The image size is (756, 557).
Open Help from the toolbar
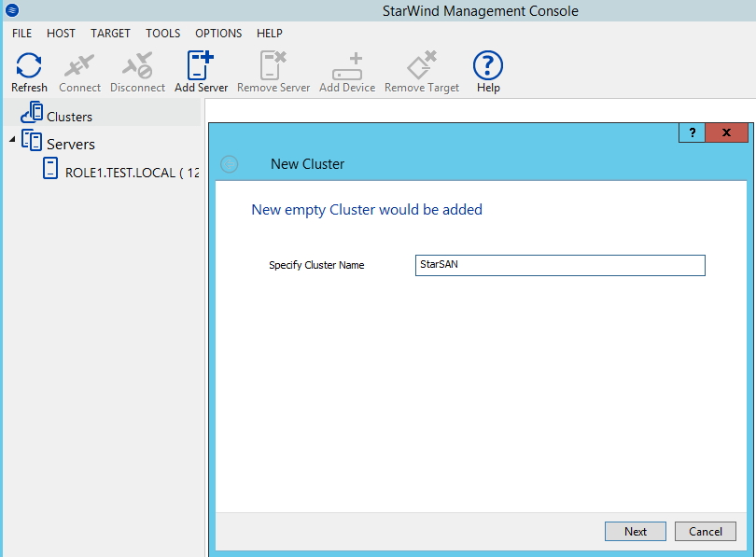click(x=488, y=72)
